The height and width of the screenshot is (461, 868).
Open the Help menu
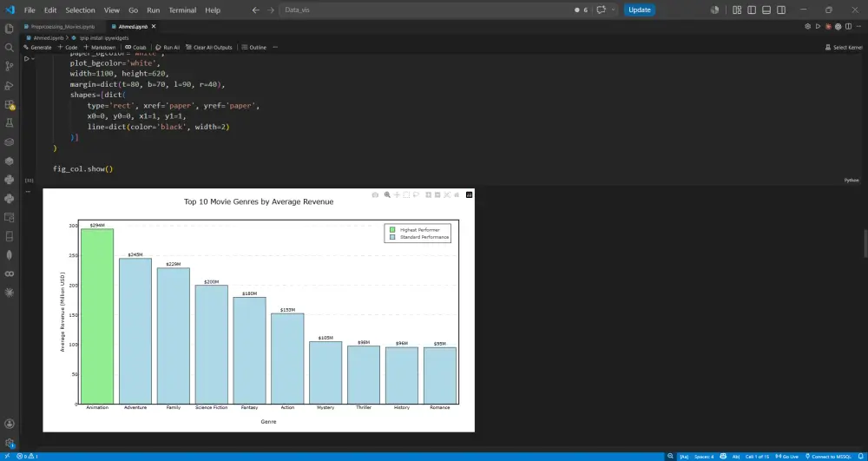pyautogui.click(x=213, y=10)
